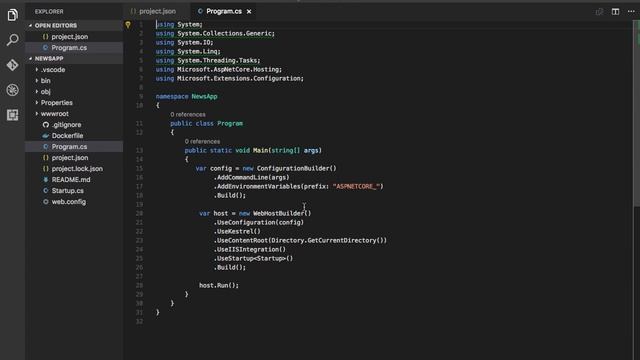The image size is (640, 360).
Task: Open Program.cs in the NEWSAPP tree
Action: point(74,147)
